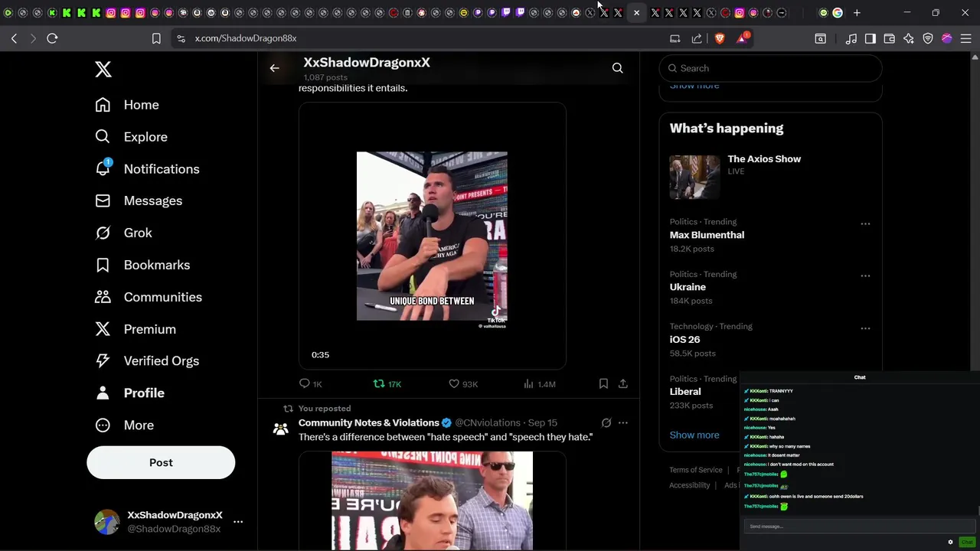
Task: Click the X logo in the sidebar
Action: (x=103, y=69)
